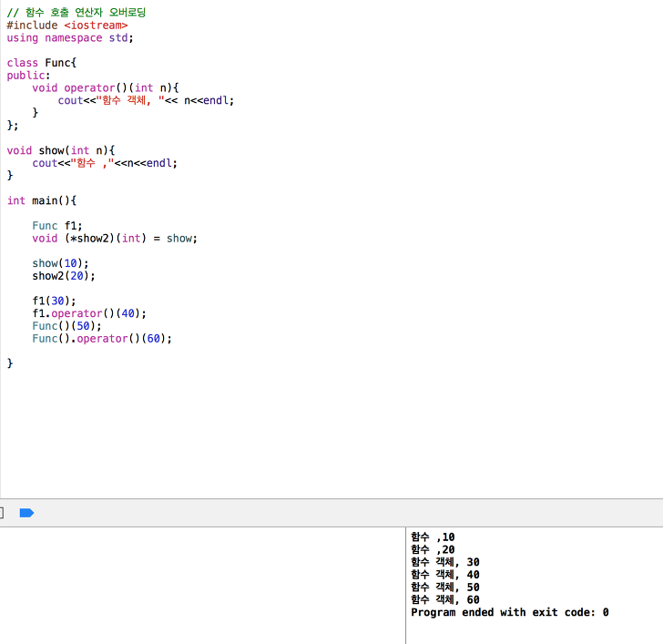Click the "Func()(50);" line

66,326
